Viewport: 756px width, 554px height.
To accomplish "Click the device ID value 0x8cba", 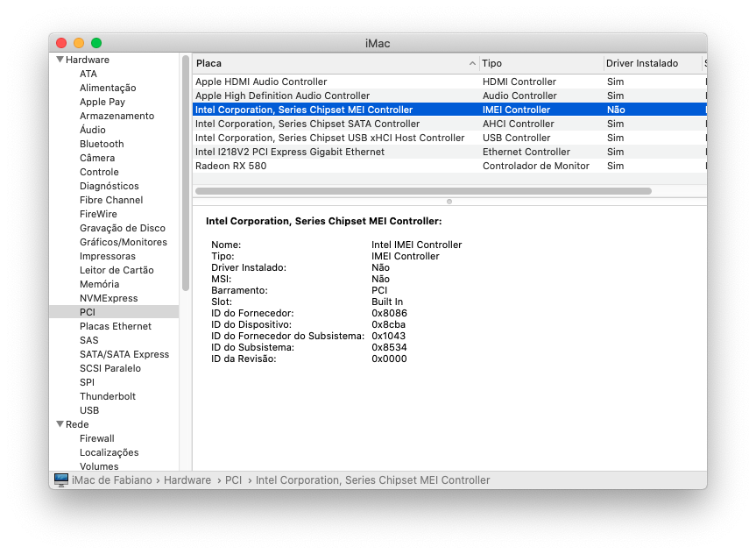I will point(389,324).
